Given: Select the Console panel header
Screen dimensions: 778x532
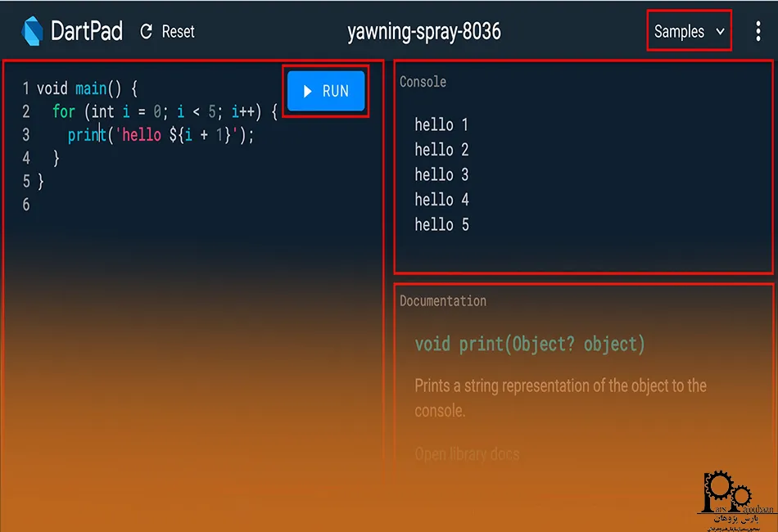Looking at the screenshot, I should tap(423, 82).
